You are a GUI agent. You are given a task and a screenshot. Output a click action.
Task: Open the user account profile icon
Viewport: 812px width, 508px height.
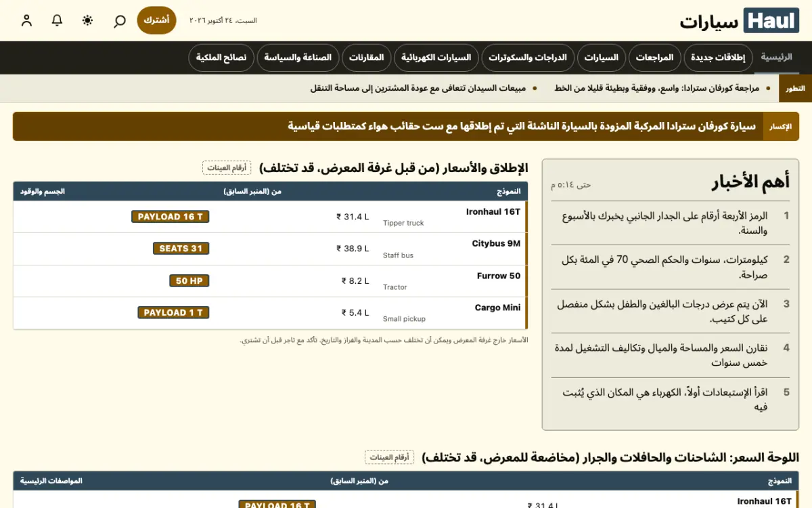coord(27,20)
